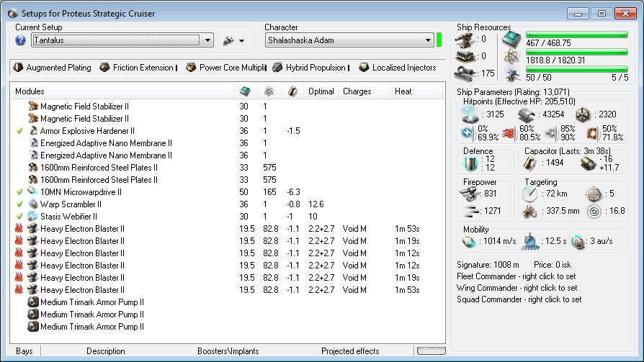Select the Augmented Plating subsystem
This screenshot has width=644, height=362.
(52, 68)
